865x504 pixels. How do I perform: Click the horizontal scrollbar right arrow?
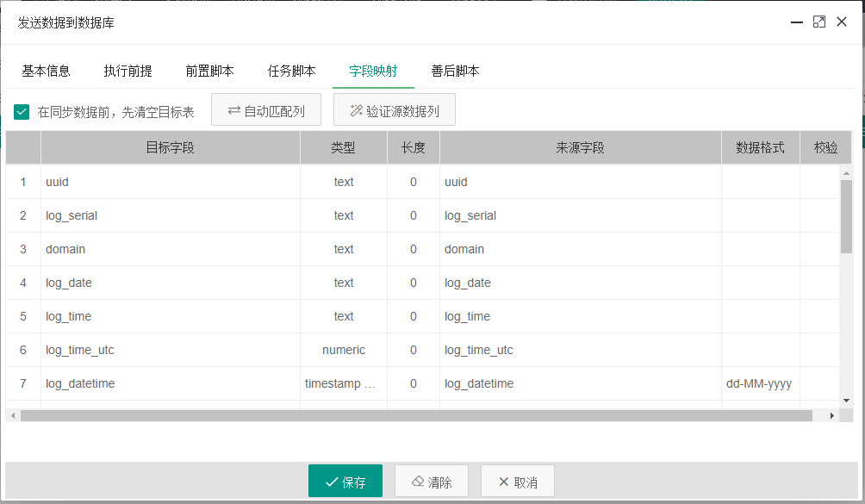[832, 416]
